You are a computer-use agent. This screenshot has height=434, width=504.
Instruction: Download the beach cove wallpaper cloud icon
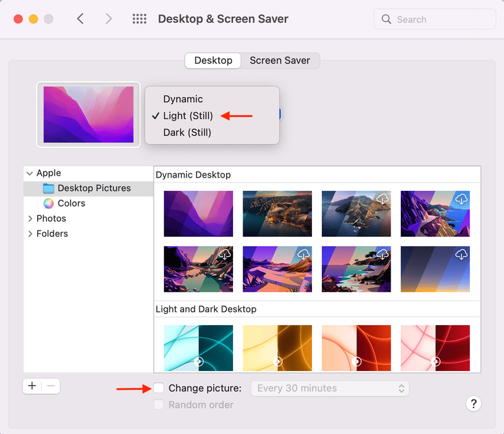382,254
